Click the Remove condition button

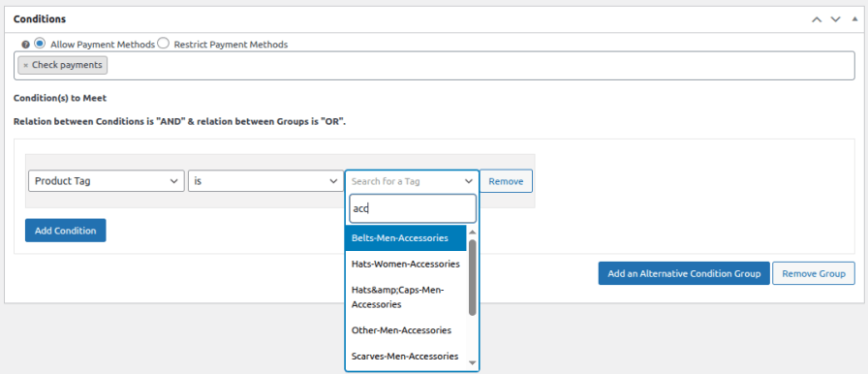point(506,181)
